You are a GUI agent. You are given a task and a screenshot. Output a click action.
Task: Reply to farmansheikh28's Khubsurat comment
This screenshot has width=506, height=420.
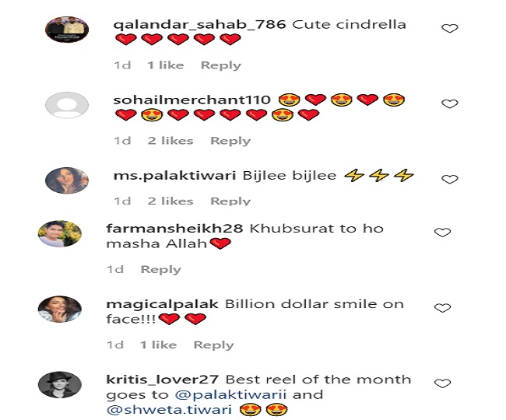[160, 269]
